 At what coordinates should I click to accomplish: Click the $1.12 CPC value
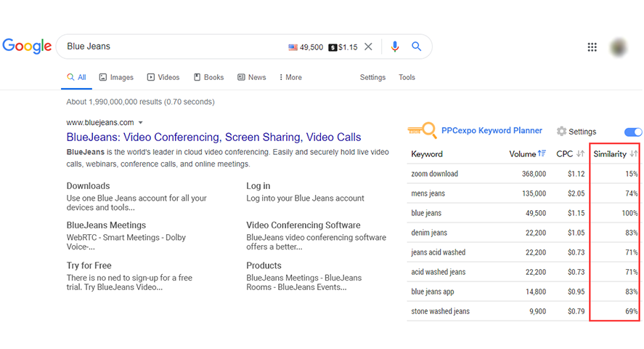(576, 174)
